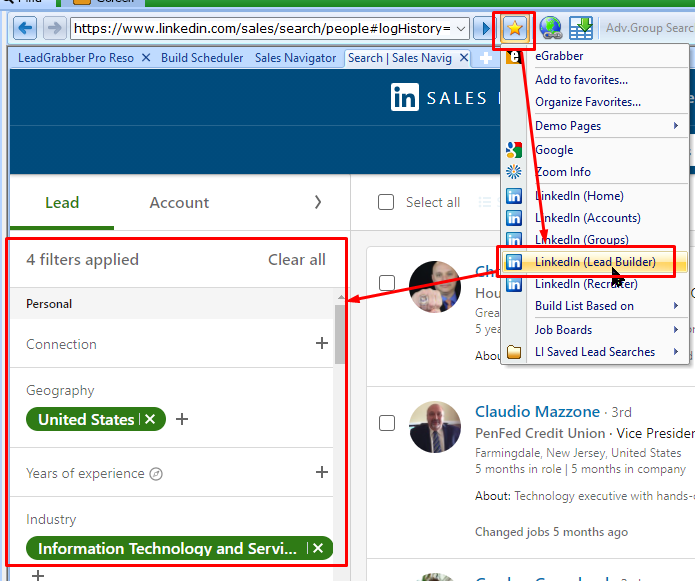
Task: Choose Add to favorites... menu item
Action: (x=582, y=80)
